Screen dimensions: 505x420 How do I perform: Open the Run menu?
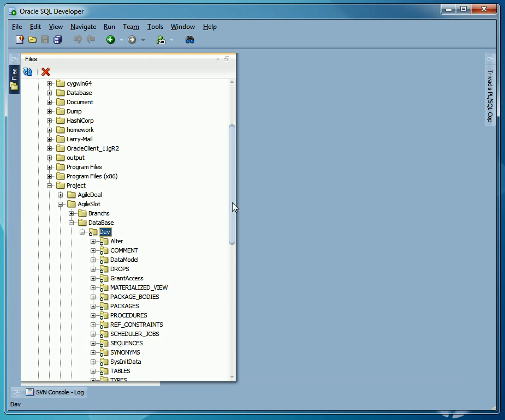(109, 27)
